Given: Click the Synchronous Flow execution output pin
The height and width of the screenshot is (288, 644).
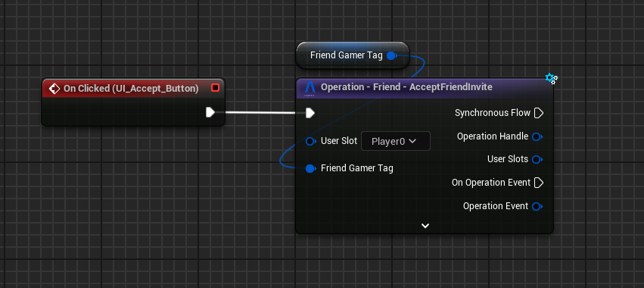Looking at the screenshot, I should (x=539, y=113).
